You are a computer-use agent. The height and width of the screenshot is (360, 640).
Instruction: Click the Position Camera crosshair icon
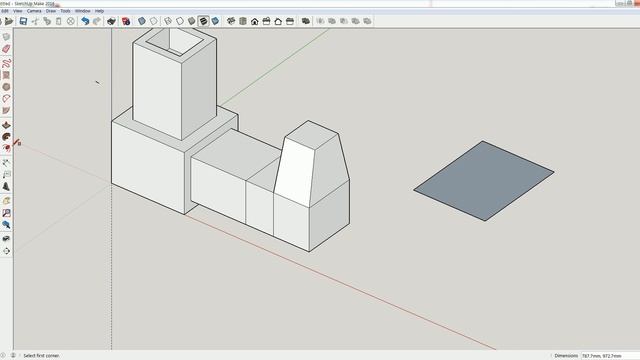[x=6, y=251]
